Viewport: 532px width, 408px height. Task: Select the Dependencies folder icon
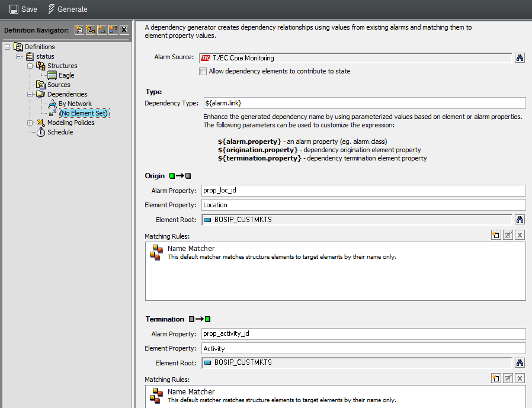tap(41, 94)
